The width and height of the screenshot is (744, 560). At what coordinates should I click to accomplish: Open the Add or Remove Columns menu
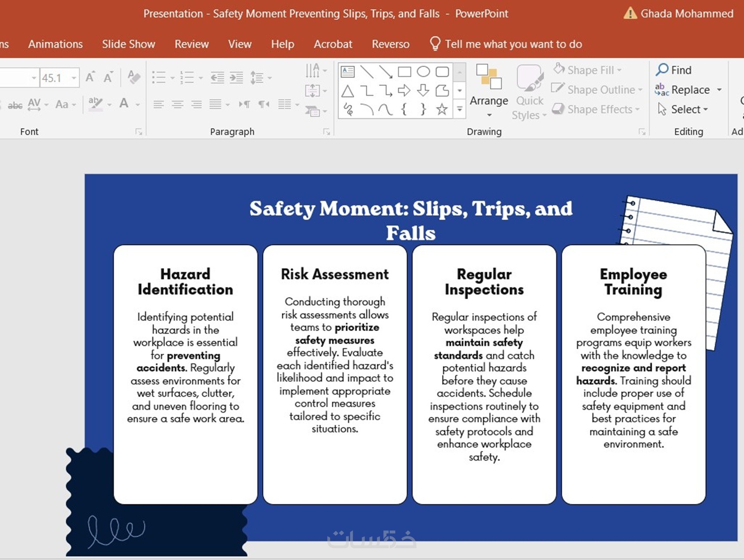(288, 104)
